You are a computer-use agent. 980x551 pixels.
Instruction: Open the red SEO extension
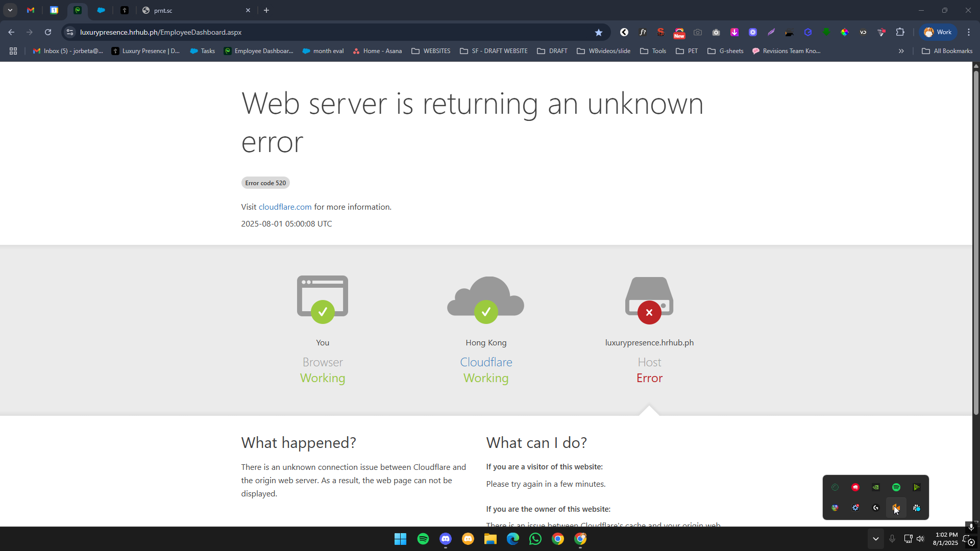661,32
